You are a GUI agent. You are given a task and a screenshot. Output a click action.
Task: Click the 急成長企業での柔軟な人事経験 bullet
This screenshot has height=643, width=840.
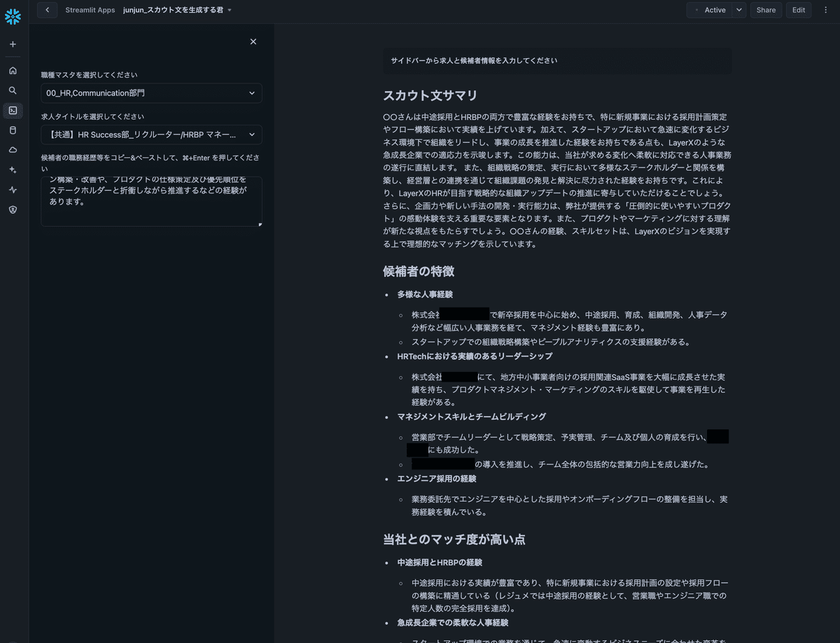(453, 622)
